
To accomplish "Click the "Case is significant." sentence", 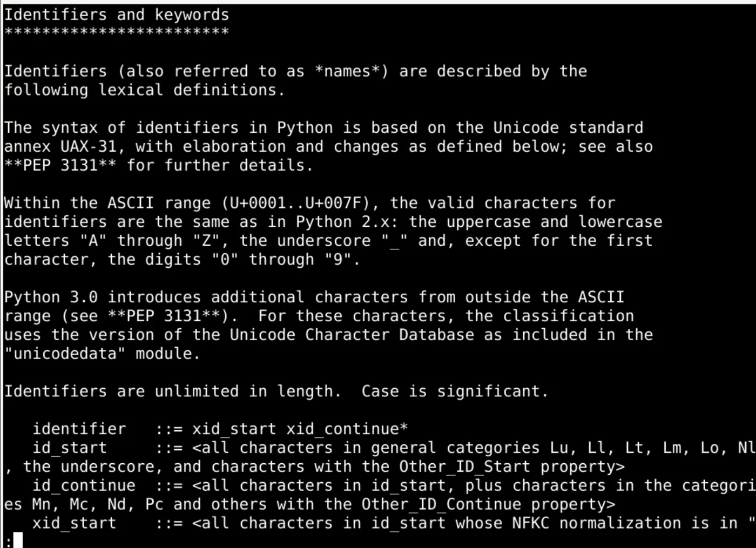I will [455, 391].
